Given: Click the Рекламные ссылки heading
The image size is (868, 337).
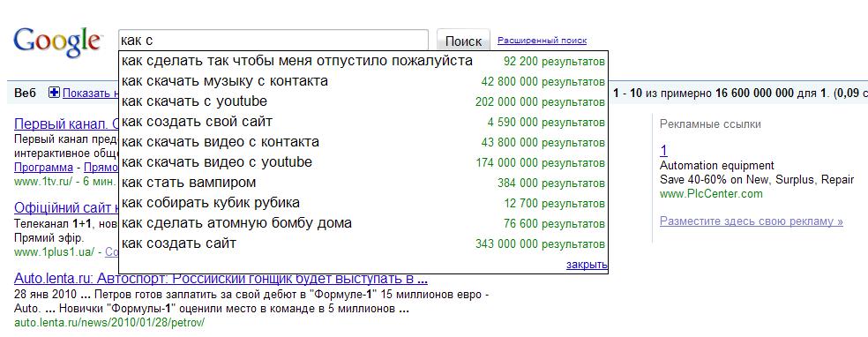Looking at the screenshot, I should tap(710, 124).
